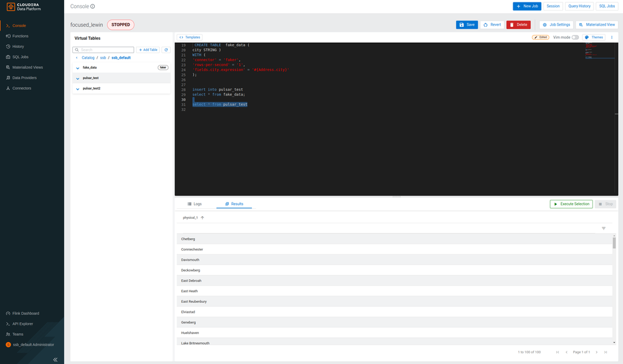The width and height of the screenshot is (623, 364).
Task: Click the ssb breadcrumb
Action: (x=103, y=57)
